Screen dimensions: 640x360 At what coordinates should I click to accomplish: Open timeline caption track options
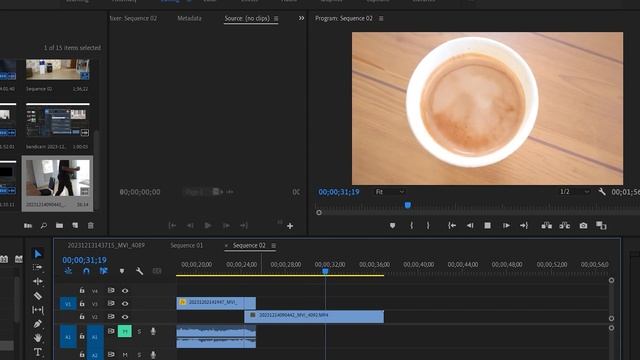click(x=157, y=271)
